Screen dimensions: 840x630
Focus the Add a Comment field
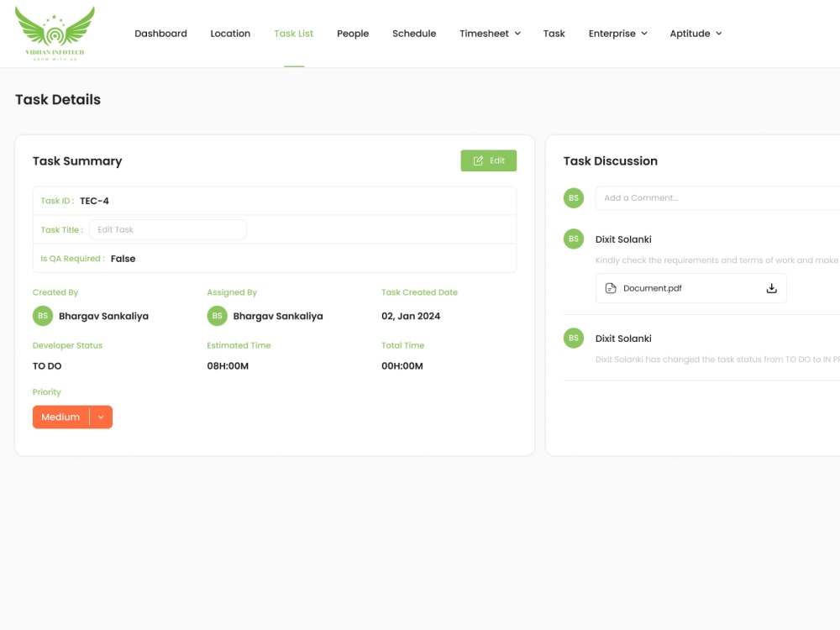pyautogui.click(x=717, y=197)
